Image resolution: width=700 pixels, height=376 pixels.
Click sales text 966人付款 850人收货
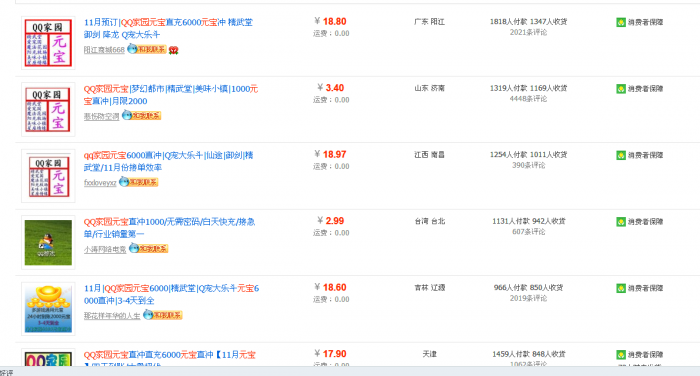(529, 288)
